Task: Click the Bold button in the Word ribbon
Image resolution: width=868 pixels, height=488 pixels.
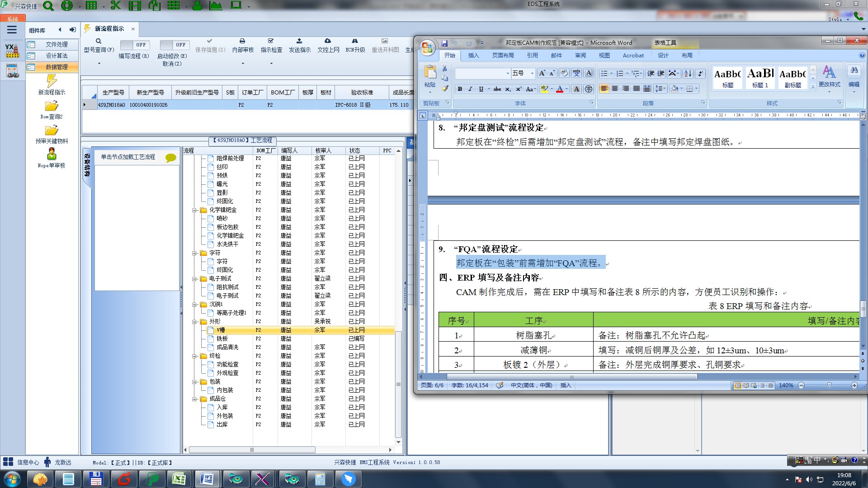Action: tap(460, 89)
